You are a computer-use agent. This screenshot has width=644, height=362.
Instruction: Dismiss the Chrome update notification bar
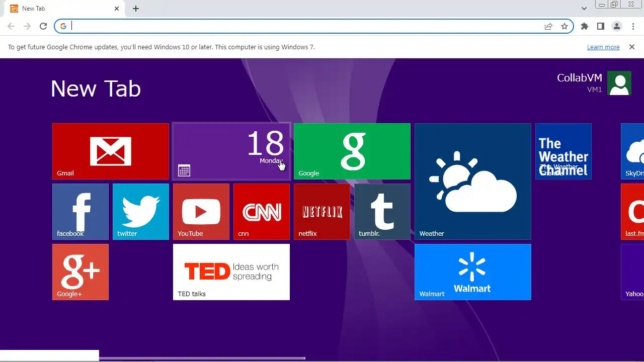tap(632, 47)
